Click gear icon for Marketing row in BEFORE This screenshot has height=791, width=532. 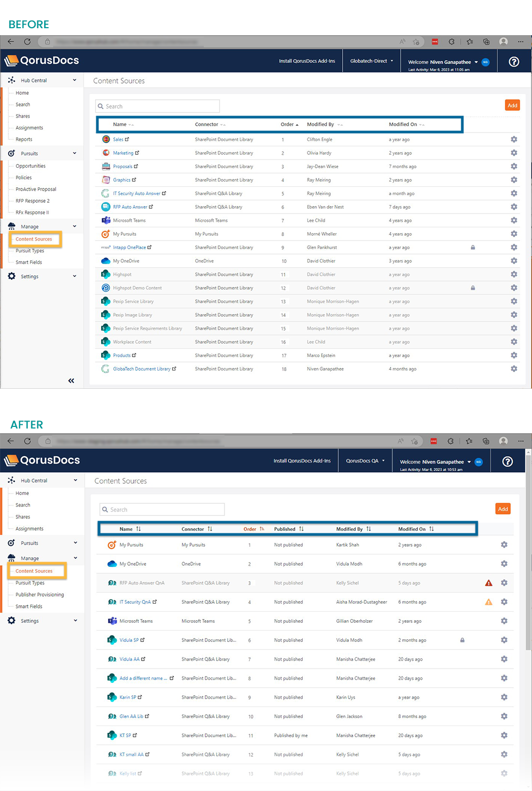(x=514, y=153)
